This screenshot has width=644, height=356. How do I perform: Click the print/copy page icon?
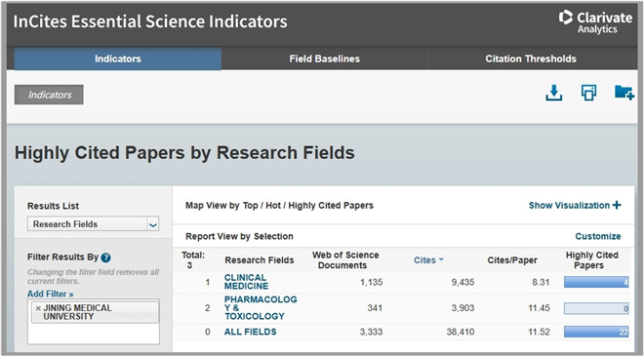588,93
